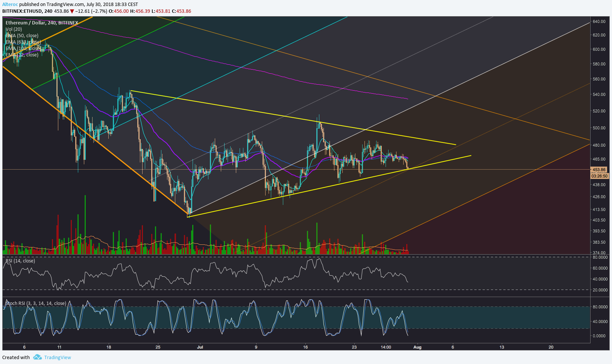Screen dimensions: 612x364
Task: Click the 9 date label on time axis
Action: tap(256, 347)
